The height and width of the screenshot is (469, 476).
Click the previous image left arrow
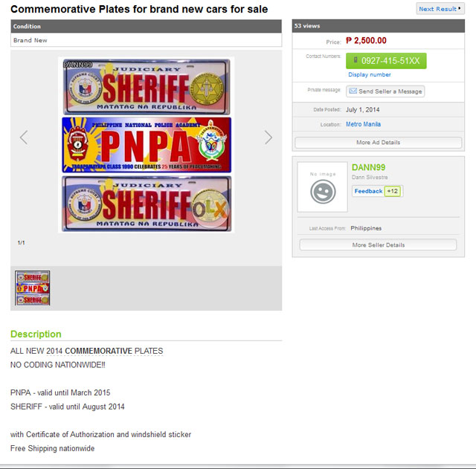click(x=24, y=138)
